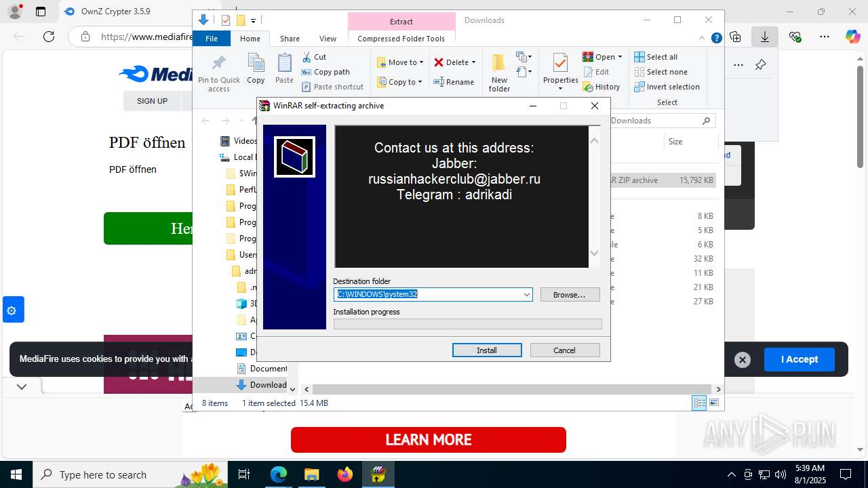Image resolution: width=868 pixels, height=488 pixels.
Task: Select the Users folder in tree
Action: point(241,255)
